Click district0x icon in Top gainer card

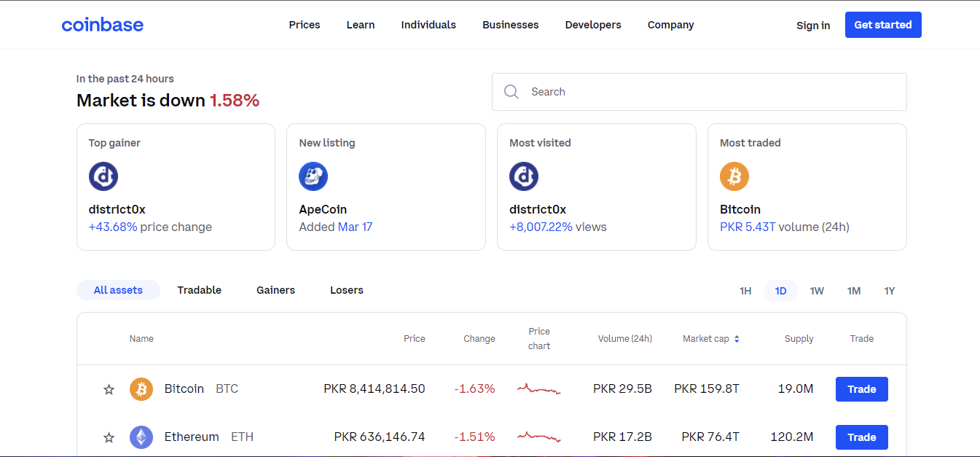(x=103, y=176)
